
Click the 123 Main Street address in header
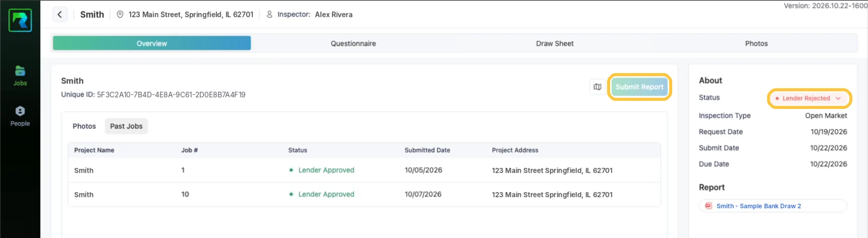(191, 15)
